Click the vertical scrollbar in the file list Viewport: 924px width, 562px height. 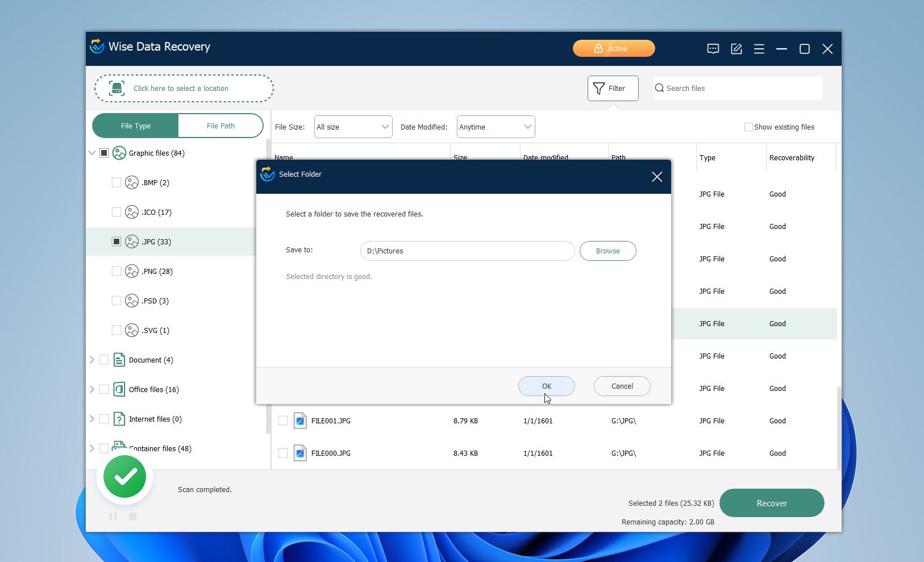point(838,426)
